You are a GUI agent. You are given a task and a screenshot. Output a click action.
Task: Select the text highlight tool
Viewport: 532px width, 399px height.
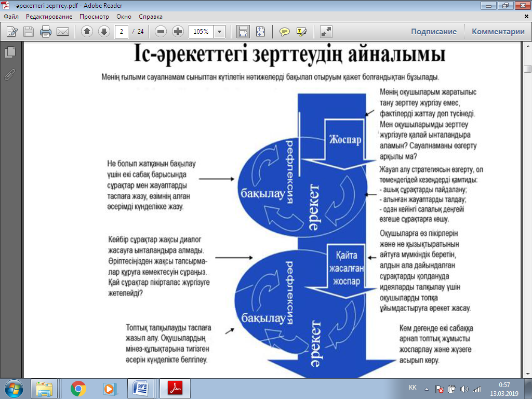pos(301,32)
